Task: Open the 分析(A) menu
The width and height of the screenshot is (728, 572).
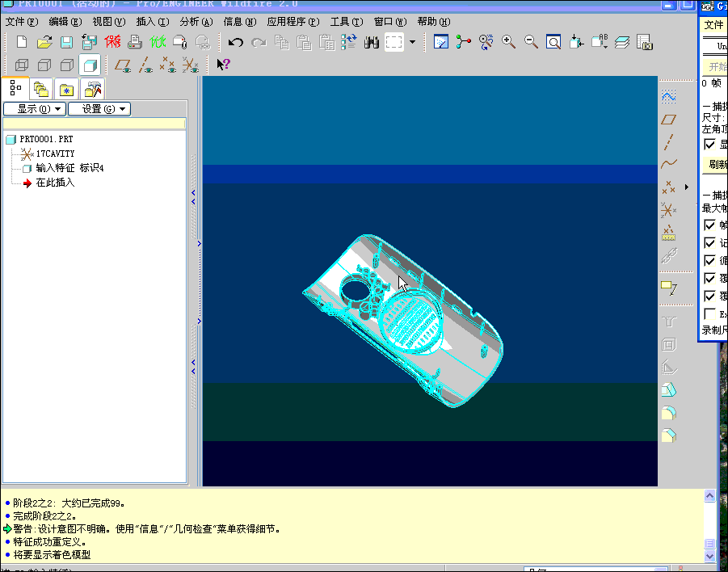Action: [x=196, y=22]
